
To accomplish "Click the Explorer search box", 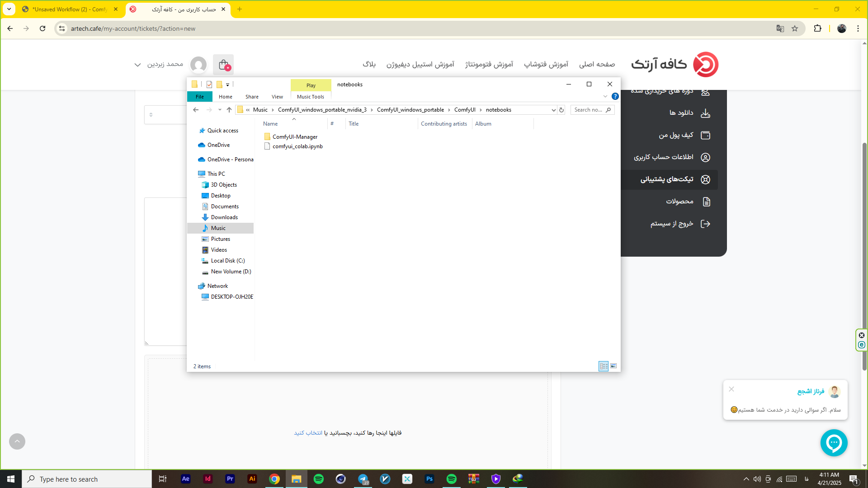I will (588, 110).
